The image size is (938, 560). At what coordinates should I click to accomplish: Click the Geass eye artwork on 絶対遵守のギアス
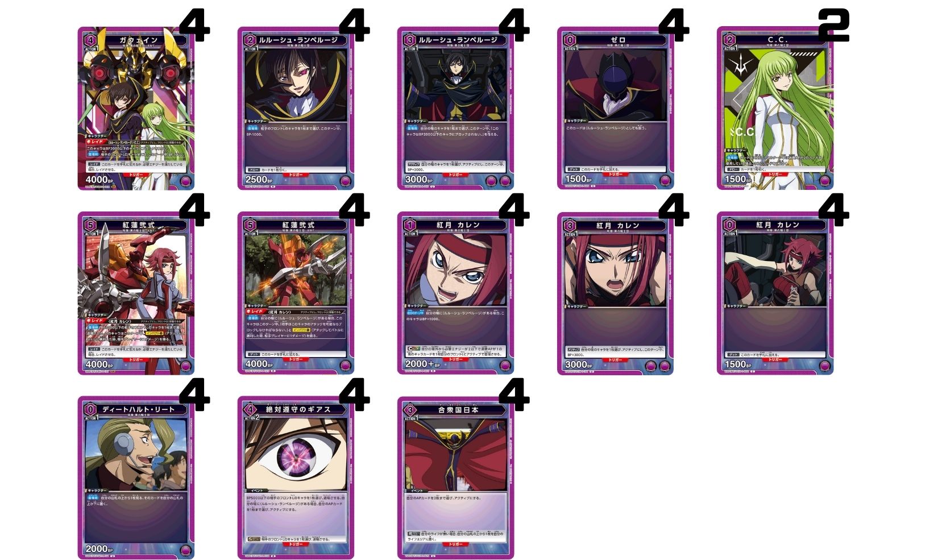click(296, 454)
